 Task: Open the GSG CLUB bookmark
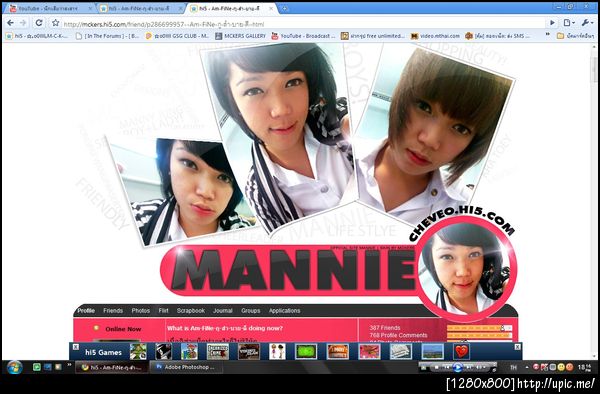(x=178, y=36)
